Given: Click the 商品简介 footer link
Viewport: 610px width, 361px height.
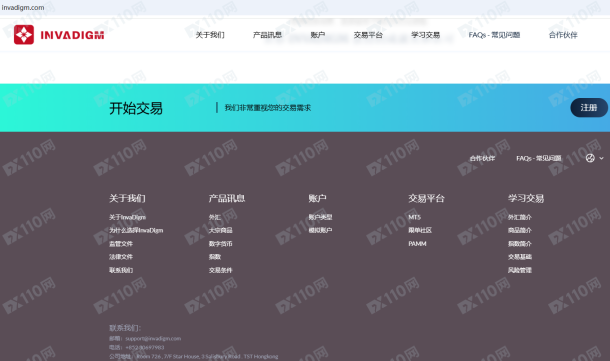Looking at the screenshot, I should click(520, 230).
